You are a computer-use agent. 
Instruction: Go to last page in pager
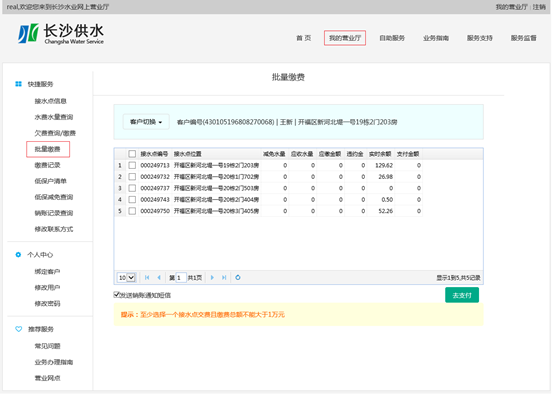224,278
